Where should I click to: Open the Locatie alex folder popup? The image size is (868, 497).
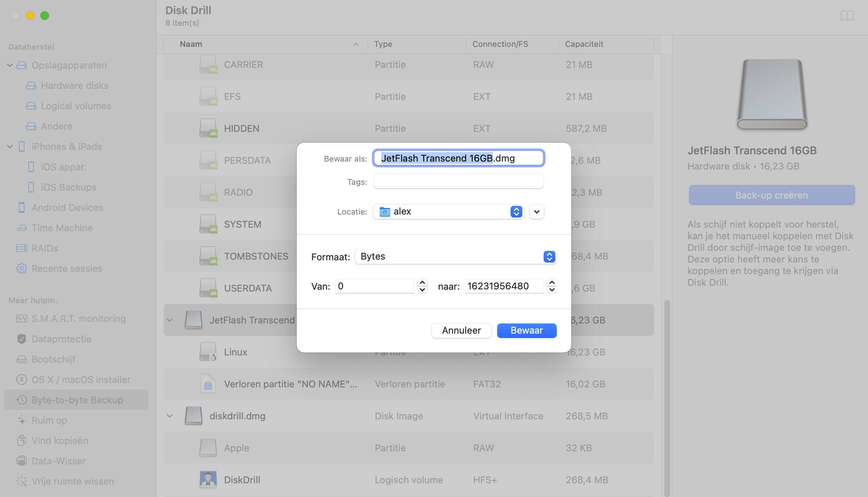point(448,212)
